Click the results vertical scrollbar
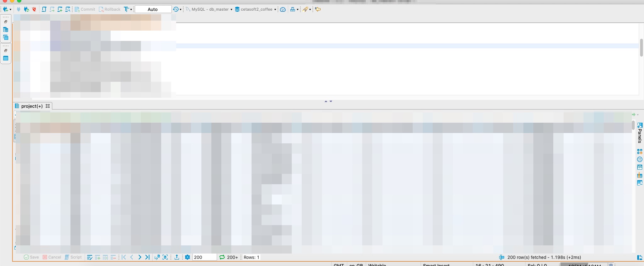 (633, 125)
